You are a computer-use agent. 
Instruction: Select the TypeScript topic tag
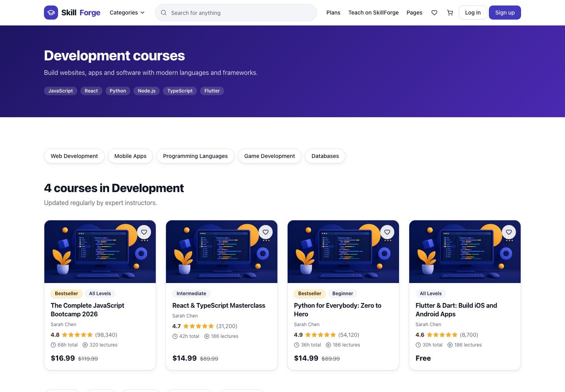click(180, 91)
